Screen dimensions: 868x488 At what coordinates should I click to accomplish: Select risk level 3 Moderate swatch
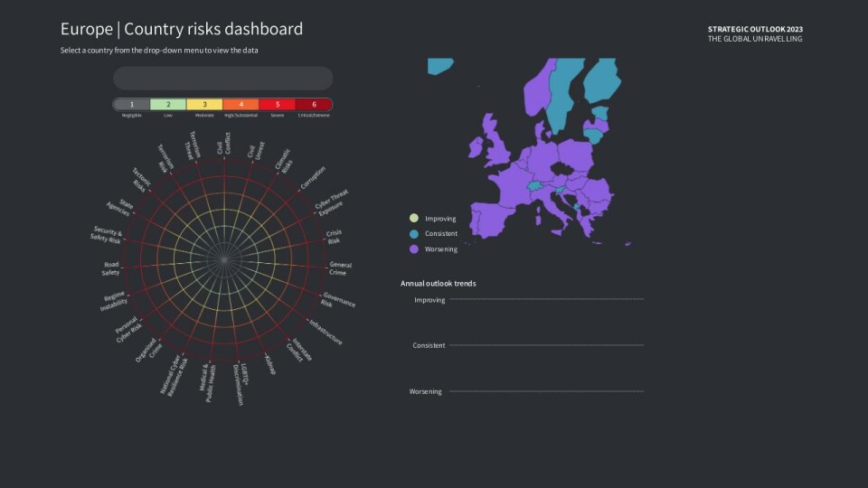pyautogui.click(x=204, y=104)
